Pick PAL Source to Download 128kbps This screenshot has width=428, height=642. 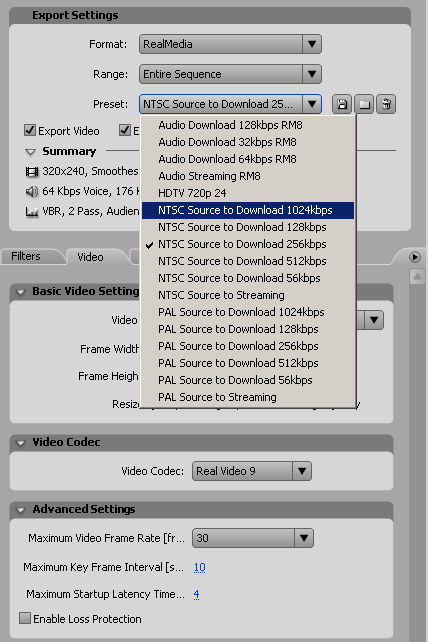(248, 329)
